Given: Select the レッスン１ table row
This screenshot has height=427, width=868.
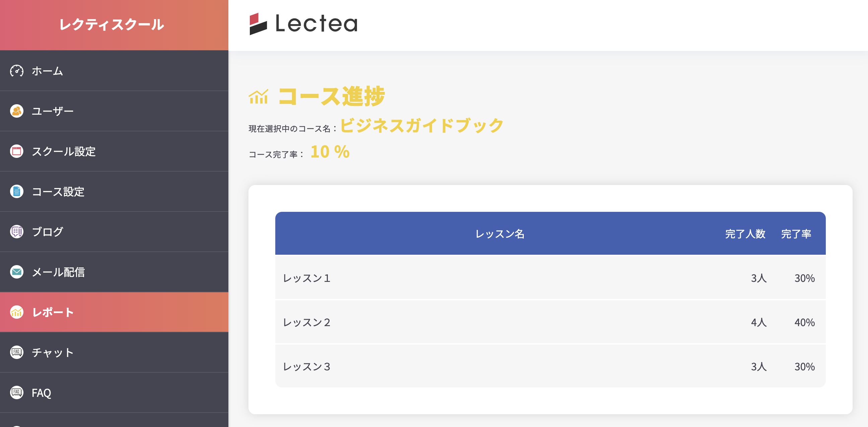Looking at the screenshot, I should click(x=550, y=278).
